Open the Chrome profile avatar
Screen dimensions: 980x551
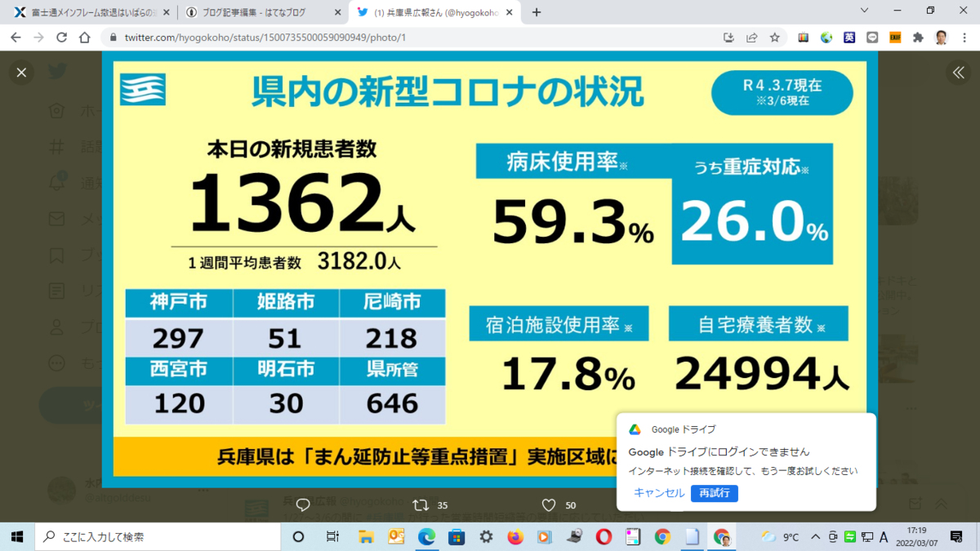pos(941,38)
